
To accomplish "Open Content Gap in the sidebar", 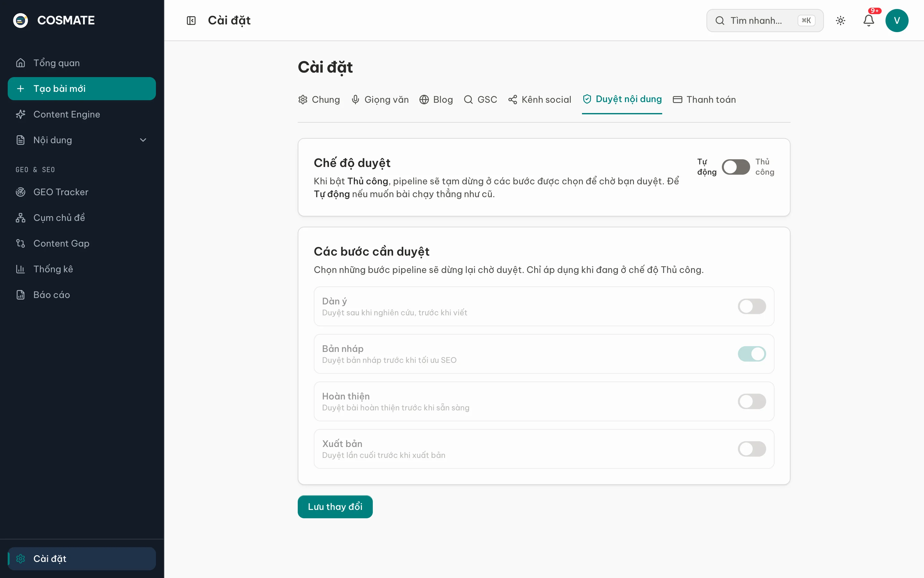I will coord(82,243).
